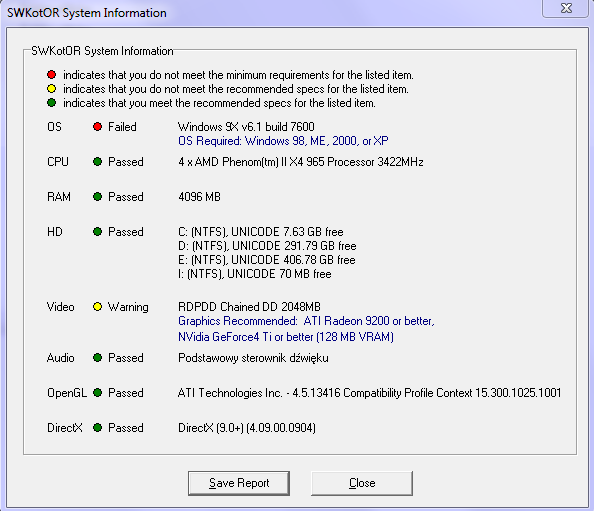Click the green Passed indicator for CPU

(97, 162)
